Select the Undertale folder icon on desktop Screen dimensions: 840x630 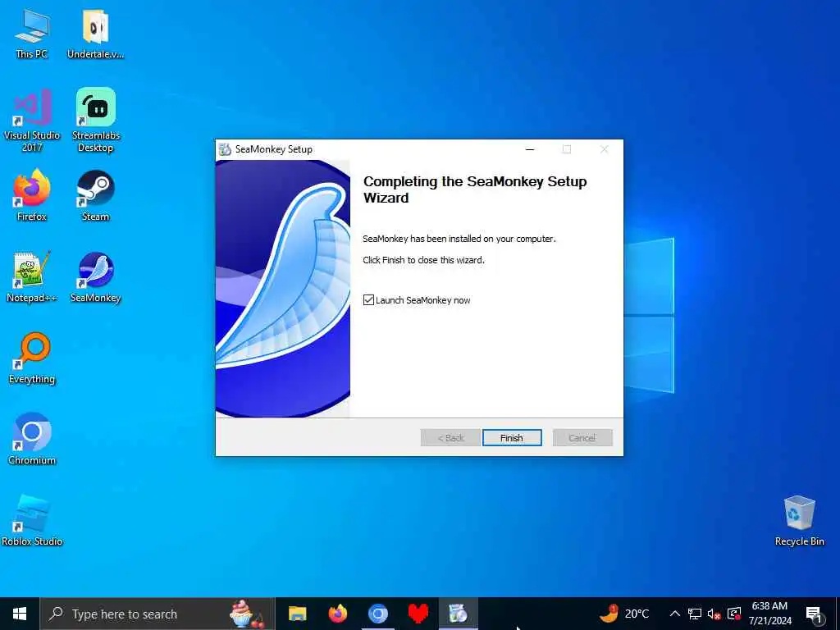[x=95, y=33]
